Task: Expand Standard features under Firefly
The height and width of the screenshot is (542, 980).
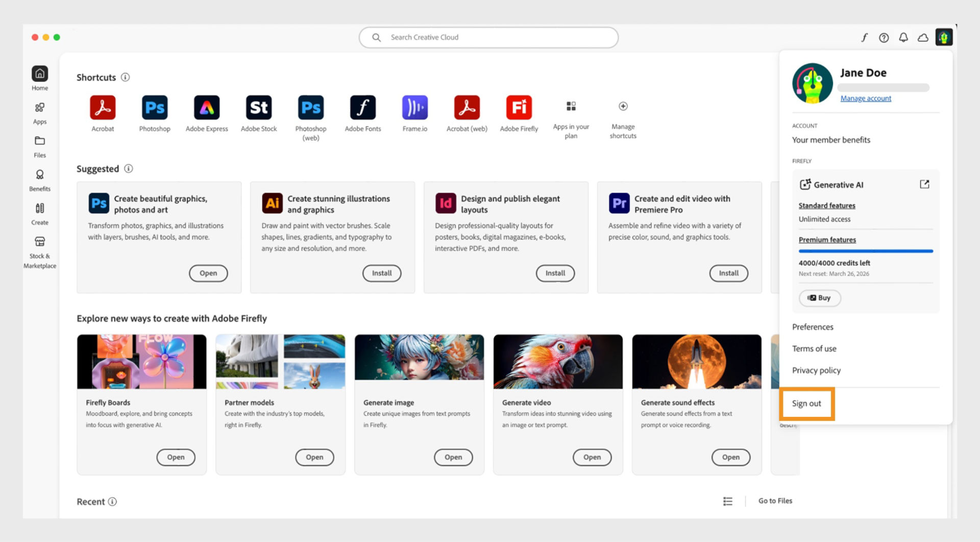Action: pos(827,205)
